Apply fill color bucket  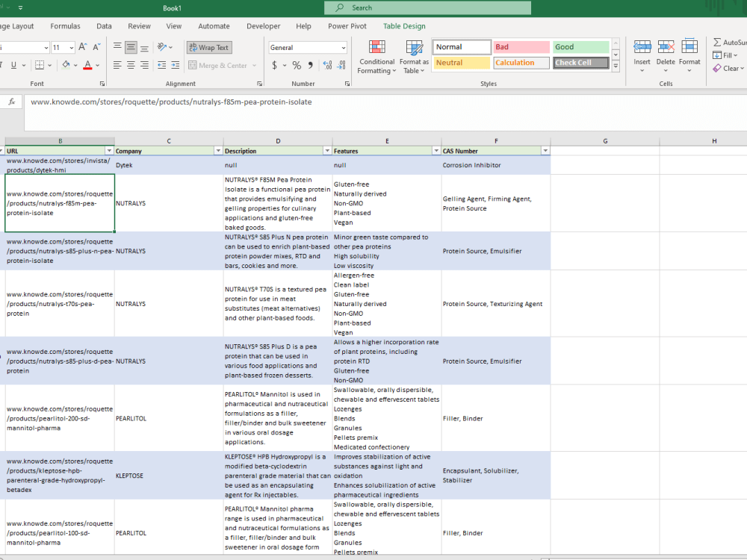(x=66, y=65)
